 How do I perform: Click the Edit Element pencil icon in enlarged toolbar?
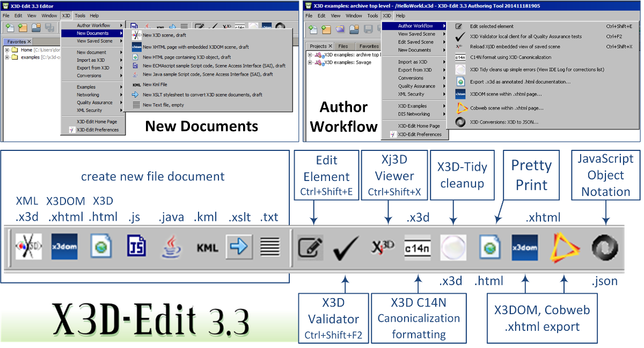click(x=311, y=248)
